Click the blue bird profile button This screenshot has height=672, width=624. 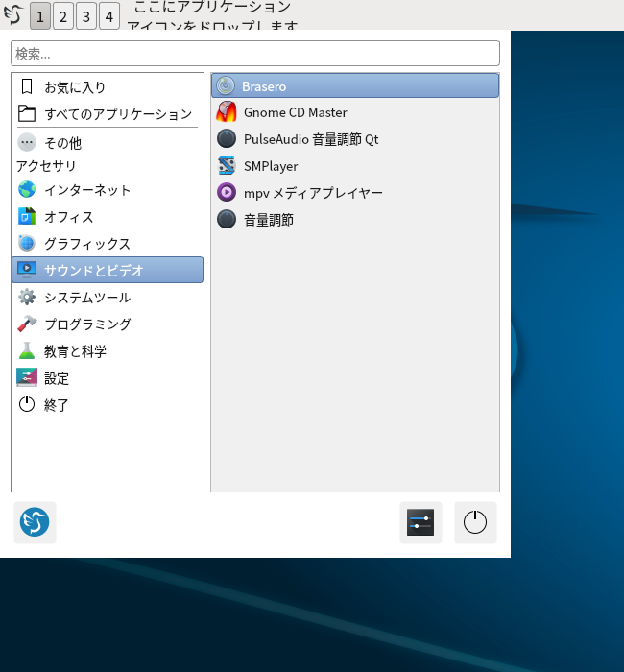tap(35, 522)
